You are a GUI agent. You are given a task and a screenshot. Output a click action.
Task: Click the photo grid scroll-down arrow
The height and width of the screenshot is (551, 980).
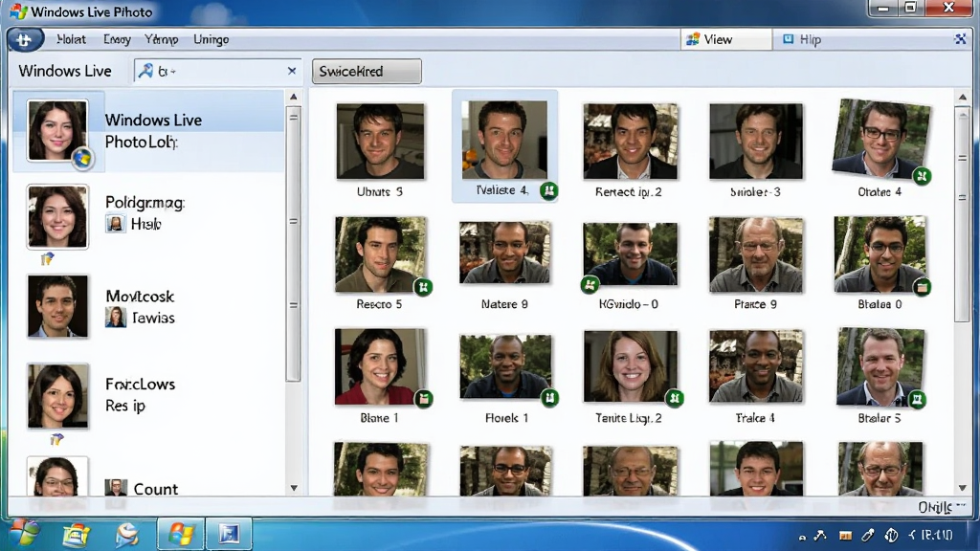(x=963, y=488)
